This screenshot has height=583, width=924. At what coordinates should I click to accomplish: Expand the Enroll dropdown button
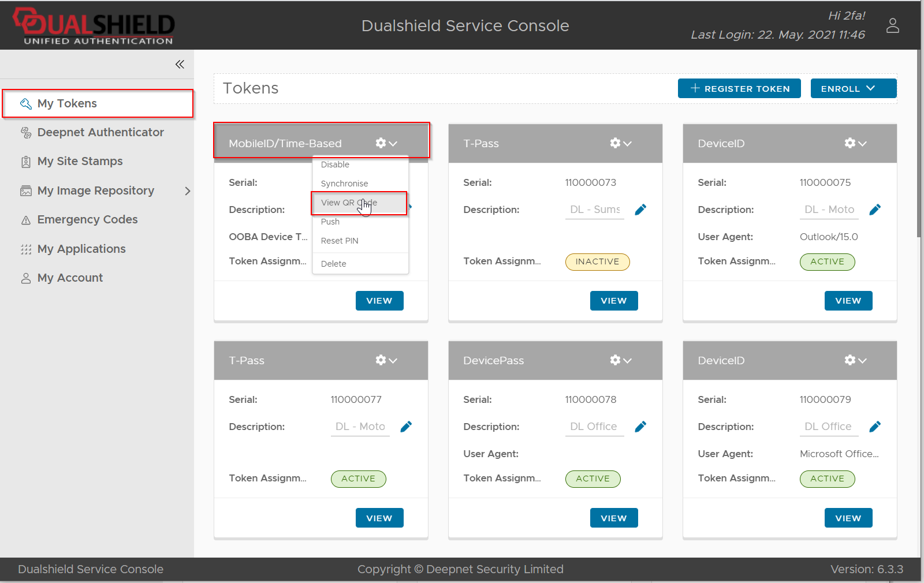(853, 88)
